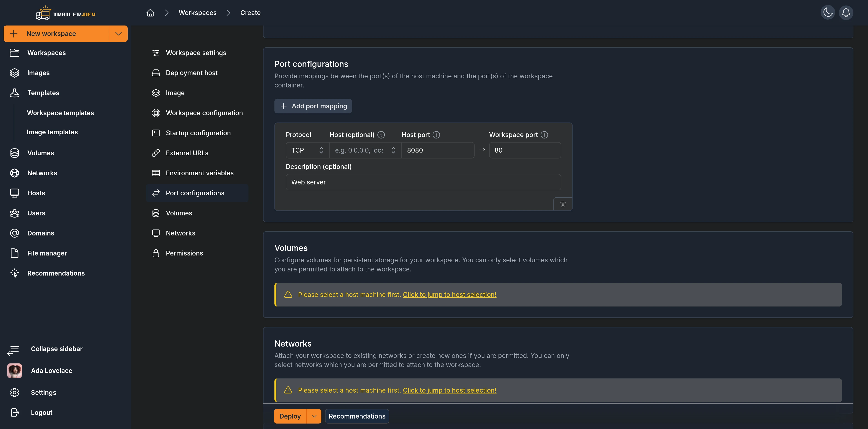Toggle dark mode with the moon icon

click(x=828, y=13)
